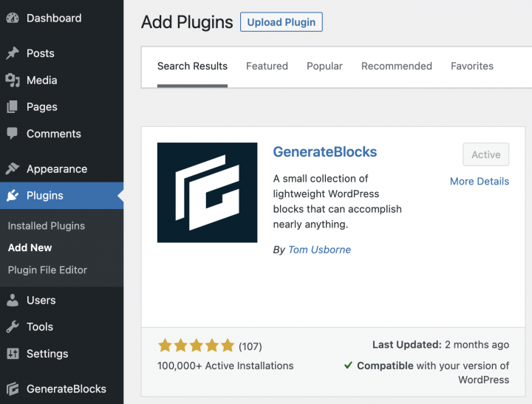
Task: Click the Pages icon in sidebar
Action: [x=13, y=107]
